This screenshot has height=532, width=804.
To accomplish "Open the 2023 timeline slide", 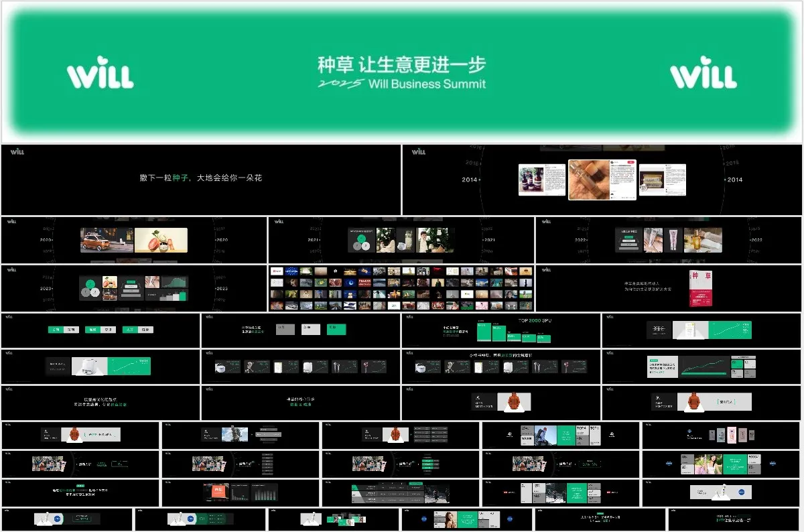I will (x=134, y=288).
